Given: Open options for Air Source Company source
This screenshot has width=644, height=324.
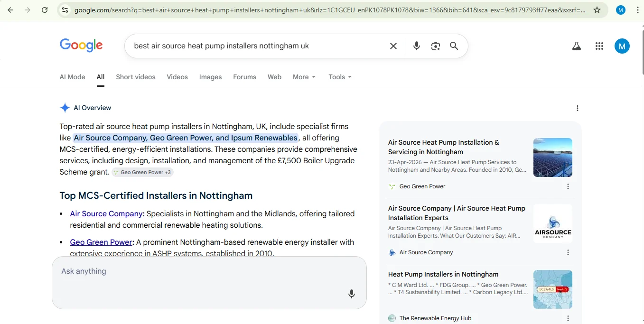Looking at the screenshot, I should pos(568,252).
